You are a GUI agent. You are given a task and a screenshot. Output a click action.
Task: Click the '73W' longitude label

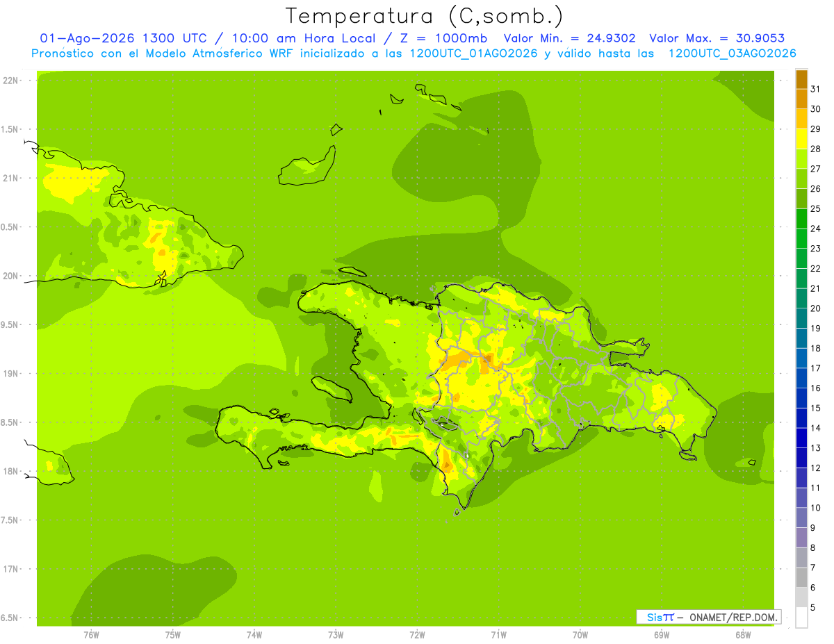(336, 635)
